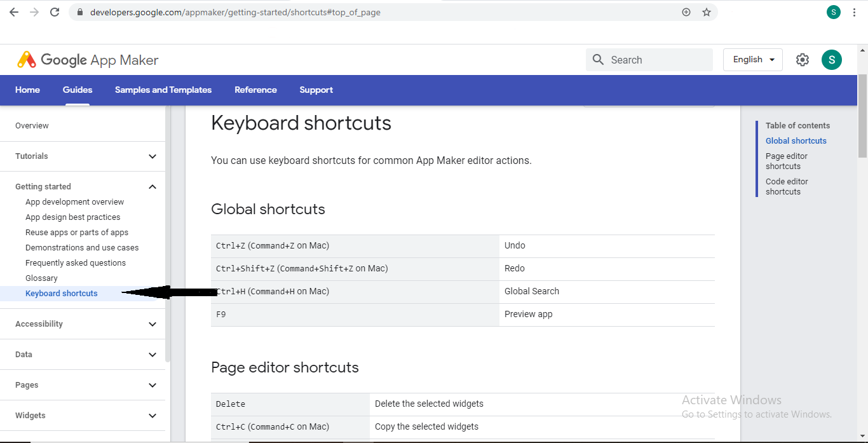Image resolution: width=868 pixels, height=443 pixels.
Task: Bookmark this page with the star icon
Action: tap(707, 12)
